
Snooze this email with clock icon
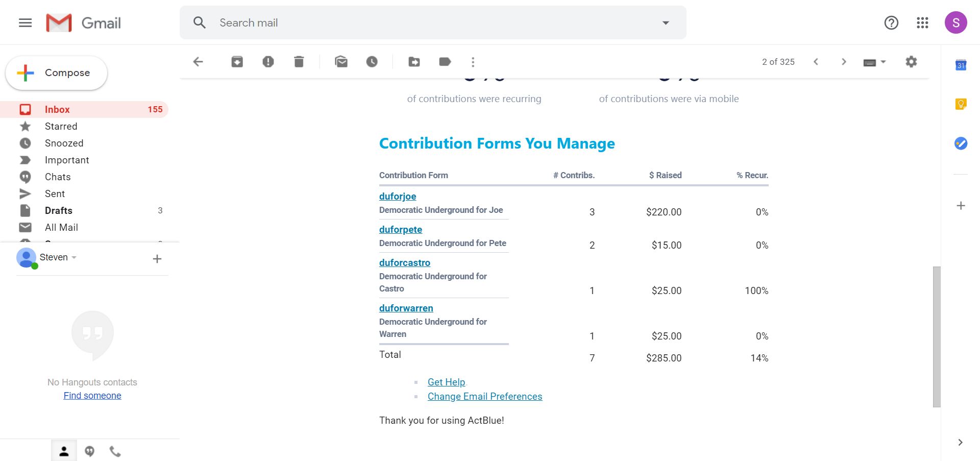coord(372,62)
